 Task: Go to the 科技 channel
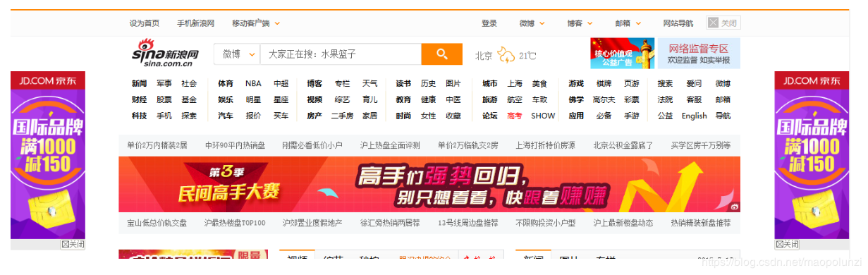[139, 116]
